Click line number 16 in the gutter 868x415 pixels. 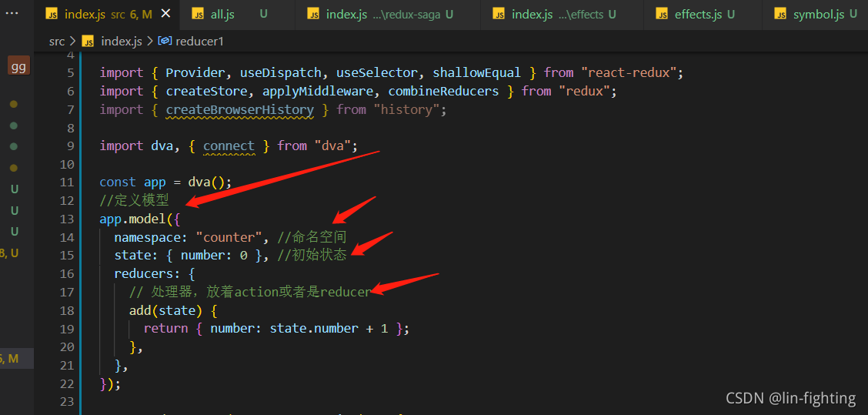click(x=66, y=273)
